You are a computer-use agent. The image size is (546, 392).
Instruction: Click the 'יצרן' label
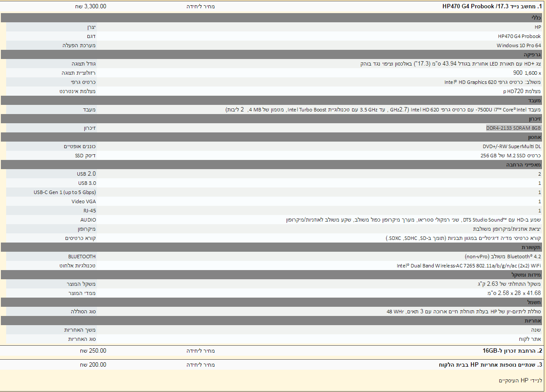pos(91,27)
